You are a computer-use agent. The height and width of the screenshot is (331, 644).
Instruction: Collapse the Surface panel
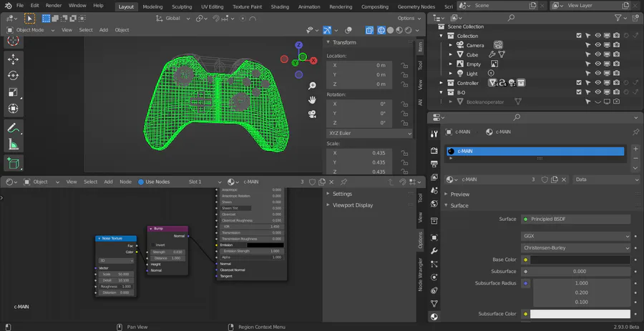pos(459,205)
